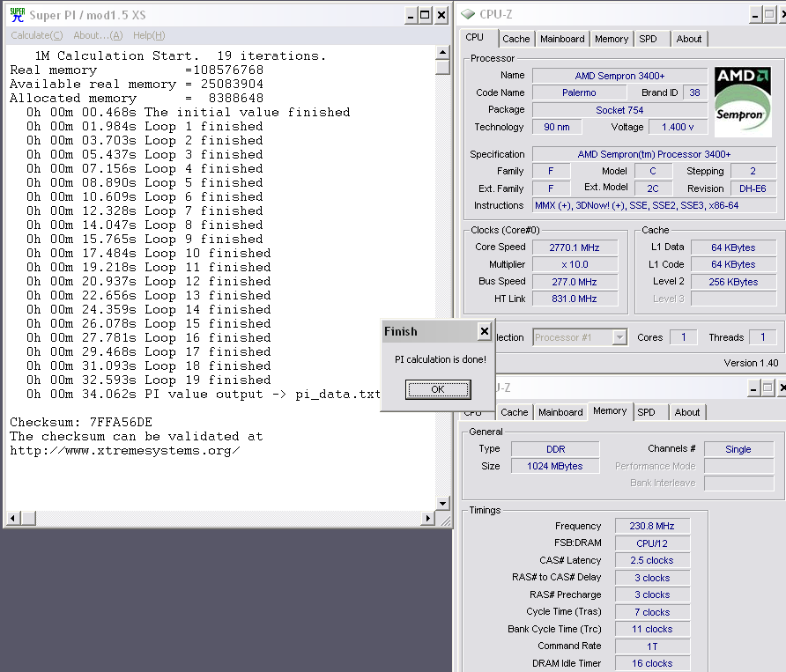
Task: Open the Mainboard tab in upper CPU-Z
Action: pos(562,39)
